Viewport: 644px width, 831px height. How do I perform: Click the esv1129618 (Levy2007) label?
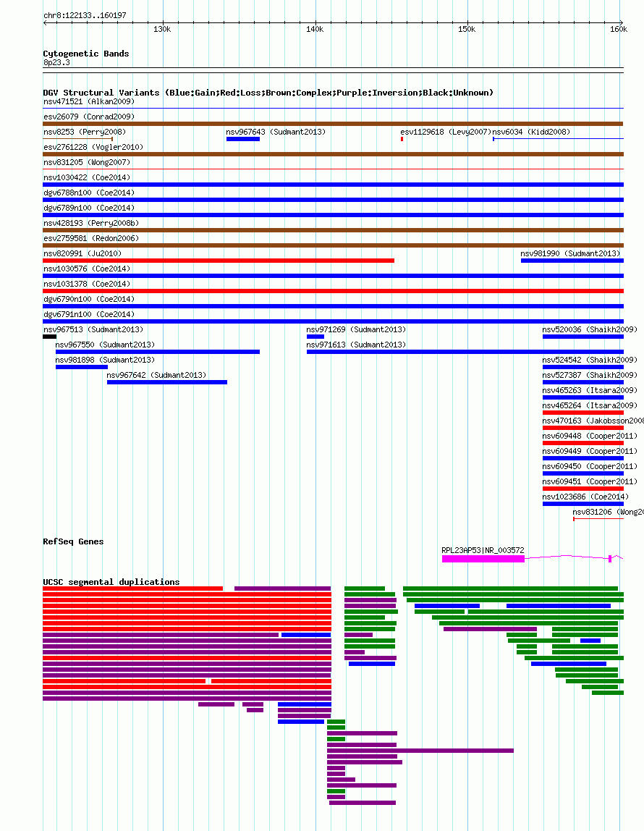(446, 132)
